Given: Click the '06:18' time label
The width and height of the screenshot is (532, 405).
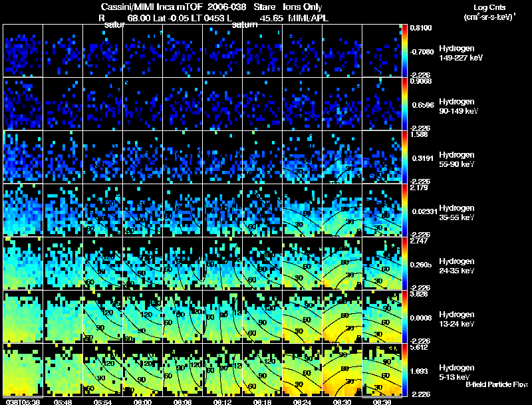Looking at the screenshot, I should [x=262, y=402].
